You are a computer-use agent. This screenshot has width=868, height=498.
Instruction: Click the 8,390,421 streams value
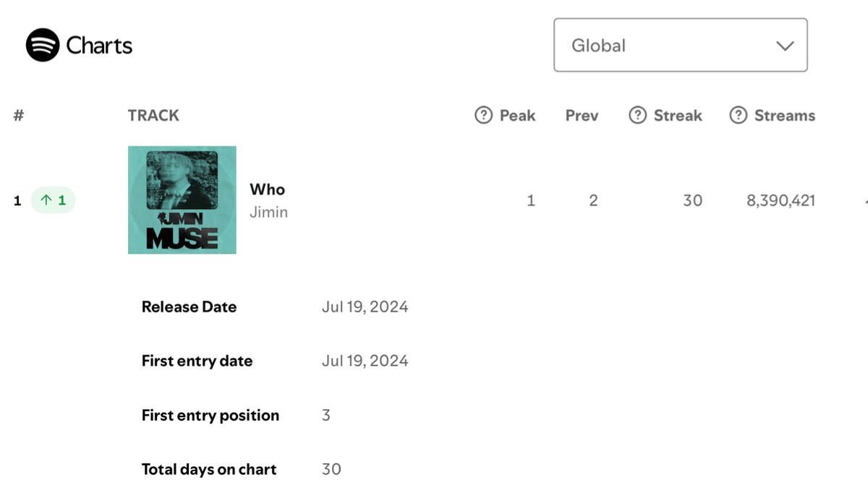coord(781,201)
